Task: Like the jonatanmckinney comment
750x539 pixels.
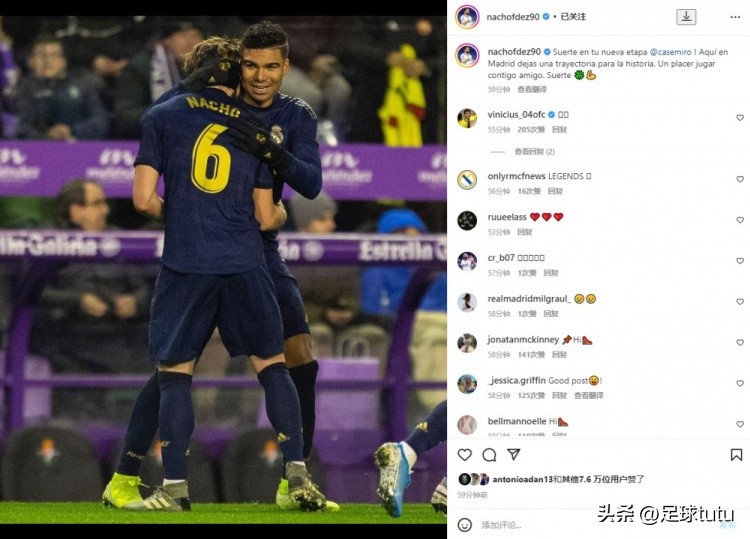Action: (740, 342)
